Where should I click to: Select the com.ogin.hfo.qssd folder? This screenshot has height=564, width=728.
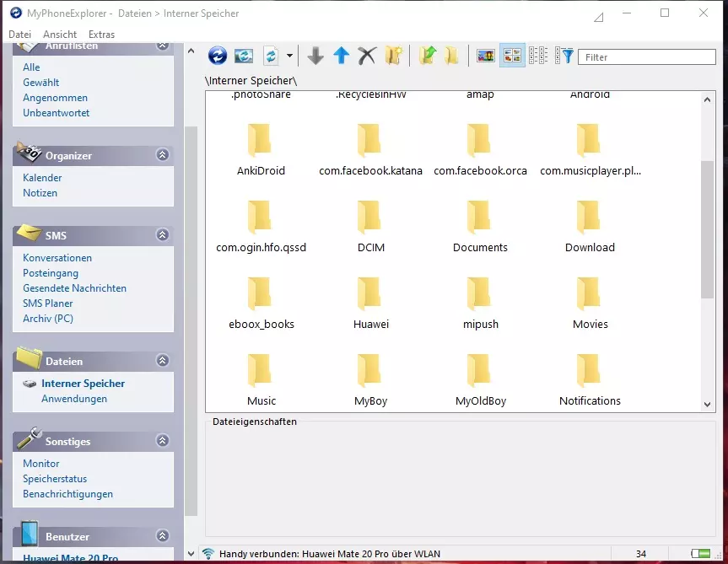pos(261,227)
